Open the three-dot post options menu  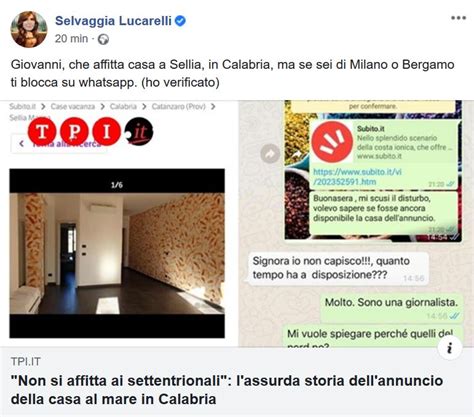pos(458,18)
